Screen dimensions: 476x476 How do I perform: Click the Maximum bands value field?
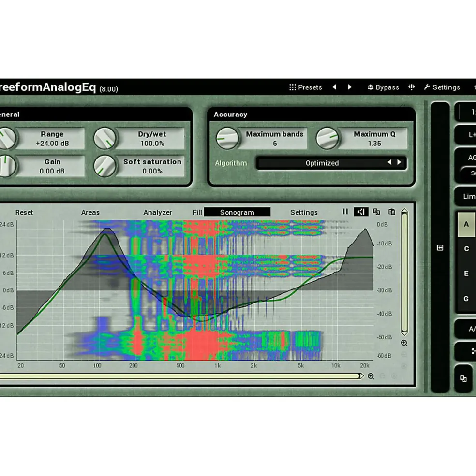click(274, 139)
